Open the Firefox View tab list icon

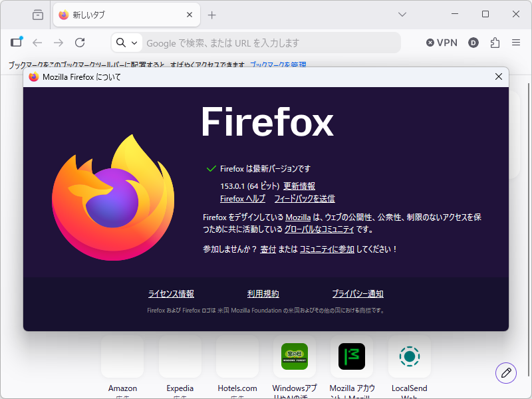pos(38,15)
